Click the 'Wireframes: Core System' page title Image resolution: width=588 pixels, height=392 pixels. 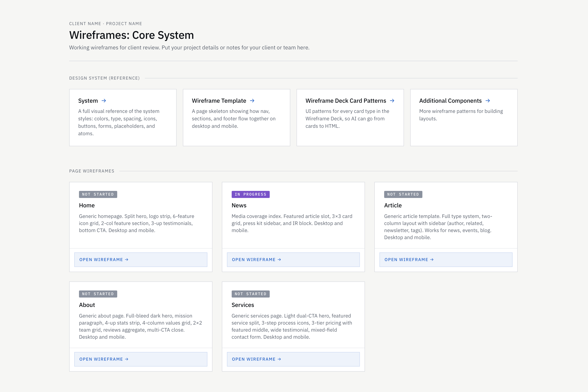pos(132,35)
